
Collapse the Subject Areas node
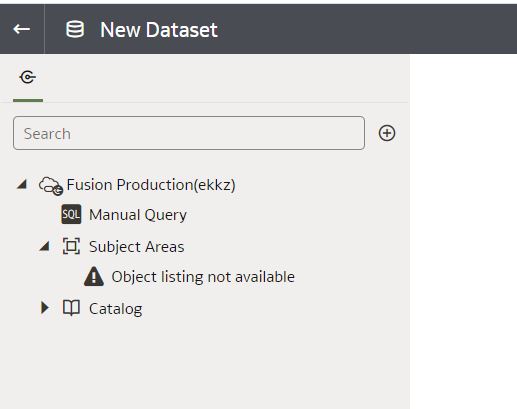[44, 246]
